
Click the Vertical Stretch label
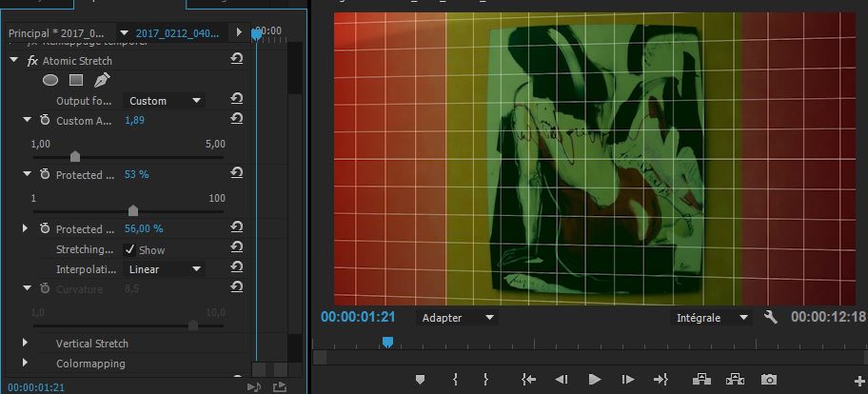pyautogui.click(x=92, y=344)
